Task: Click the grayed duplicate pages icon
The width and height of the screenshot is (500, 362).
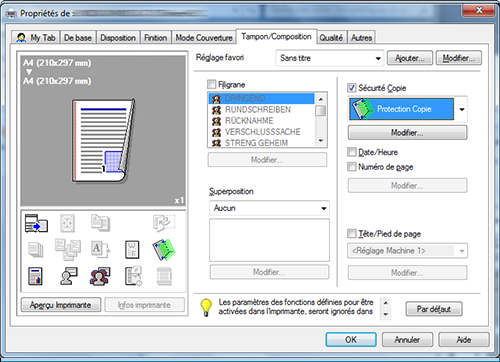Action: (100, 223)
